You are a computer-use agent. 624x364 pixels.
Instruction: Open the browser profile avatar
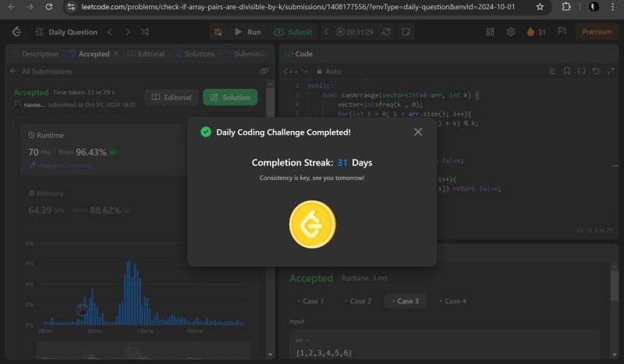coord(594,7)
